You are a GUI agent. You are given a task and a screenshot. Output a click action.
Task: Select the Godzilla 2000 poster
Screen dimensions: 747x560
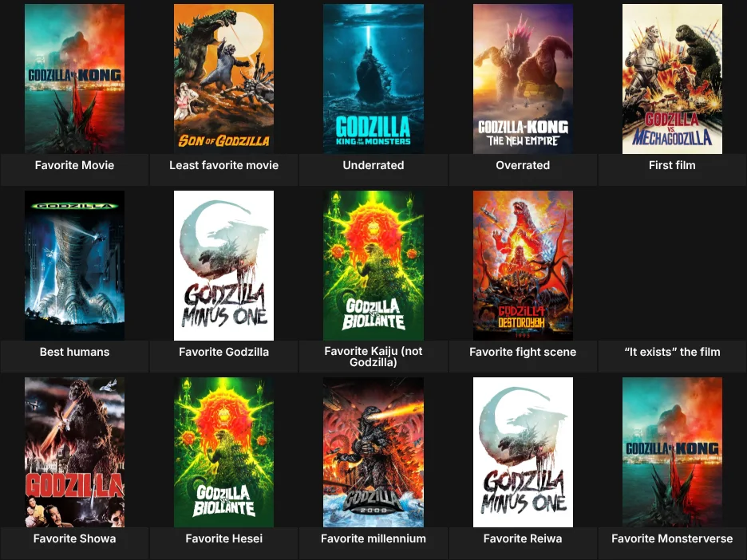pos(373,452)
